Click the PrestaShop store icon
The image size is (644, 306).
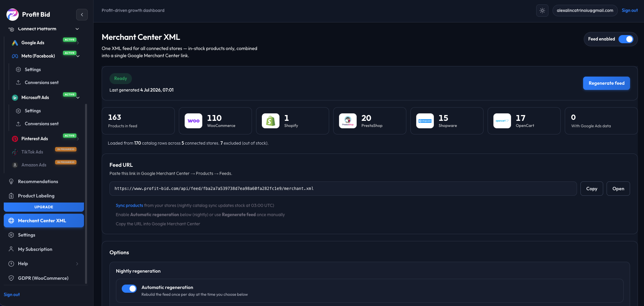[348, 121]
